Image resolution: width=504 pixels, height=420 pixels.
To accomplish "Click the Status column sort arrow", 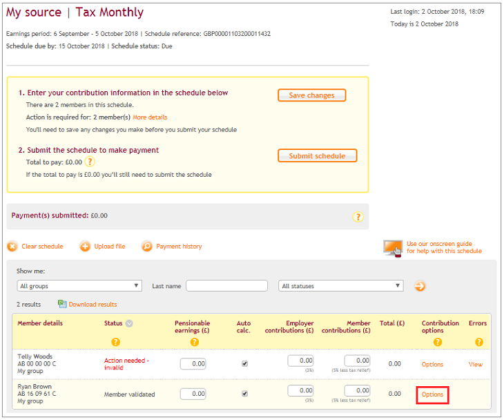I will [129, 323].
